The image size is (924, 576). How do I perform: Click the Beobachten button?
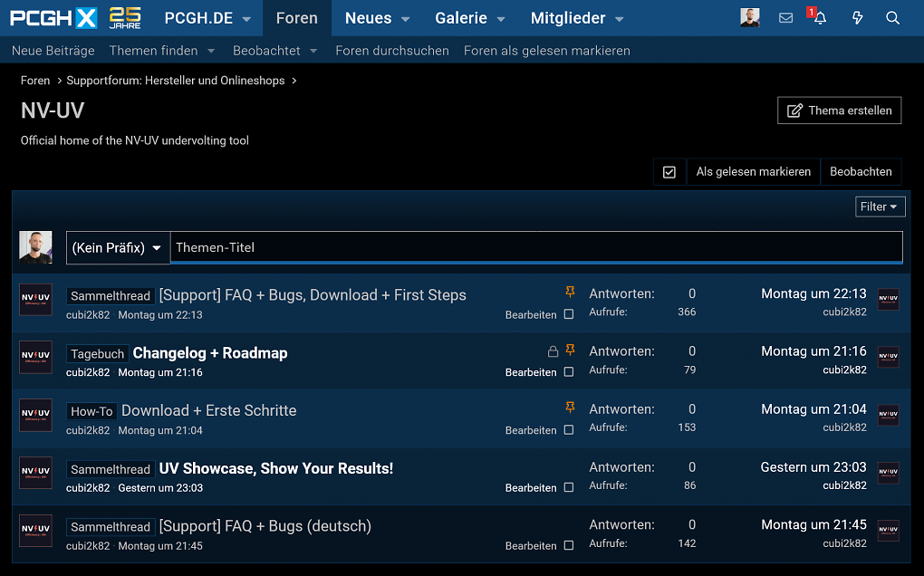click(861, 172)
